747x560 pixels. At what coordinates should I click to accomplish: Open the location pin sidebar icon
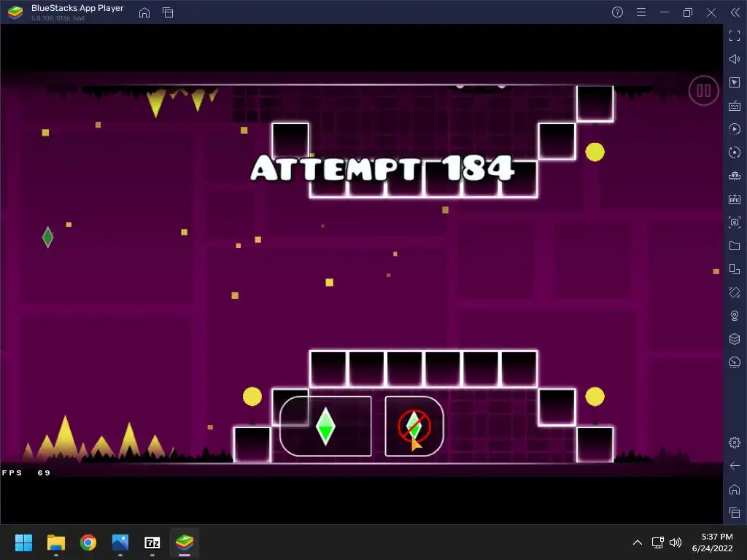tap(735, 316)
